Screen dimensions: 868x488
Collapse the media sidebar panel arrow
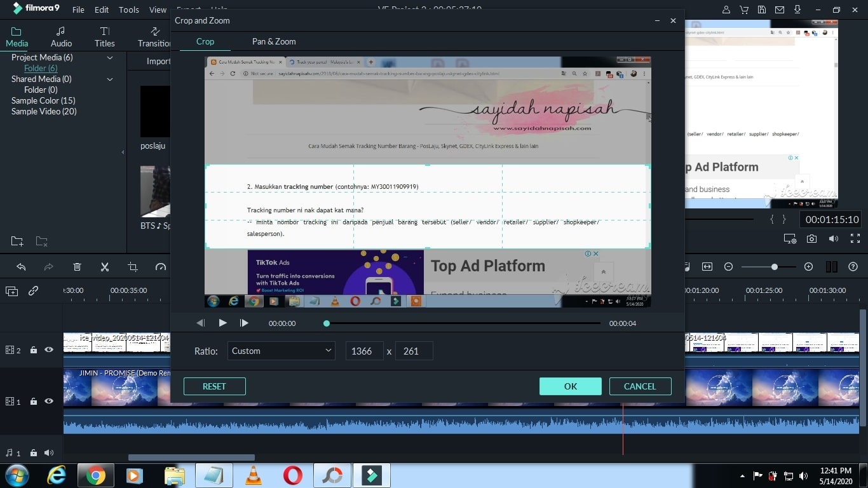coord(123,152)
